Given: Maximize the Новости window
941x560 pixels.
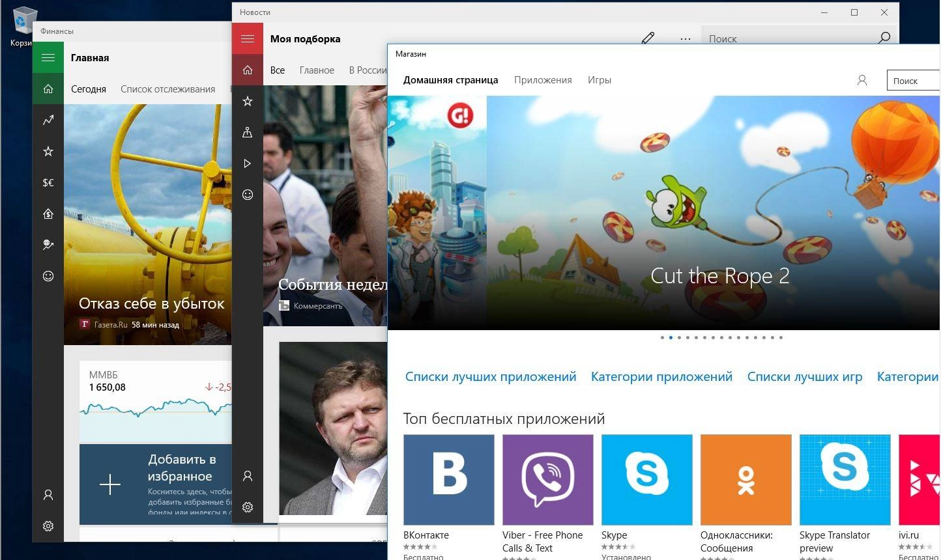Looking at the screenshot, I should click(x=854, y=12).
